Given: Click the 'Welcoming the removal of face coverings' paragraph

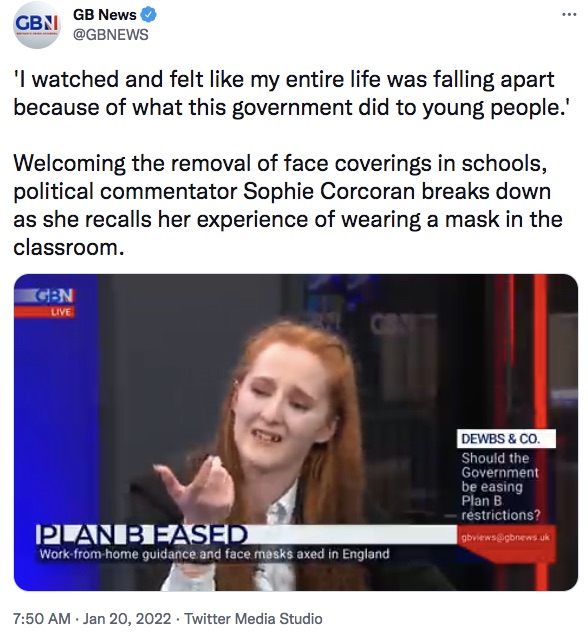Looking at the screenshot, I should (288, 205).
